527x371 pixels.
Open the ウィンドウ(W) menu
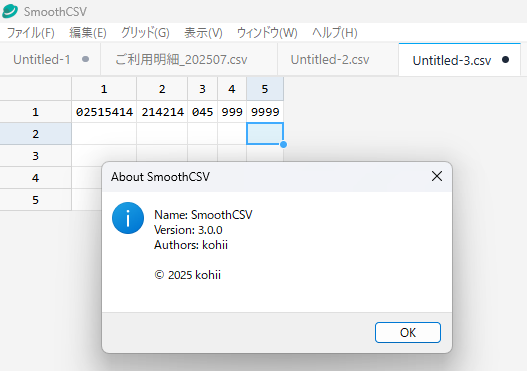tap(267, 33)
